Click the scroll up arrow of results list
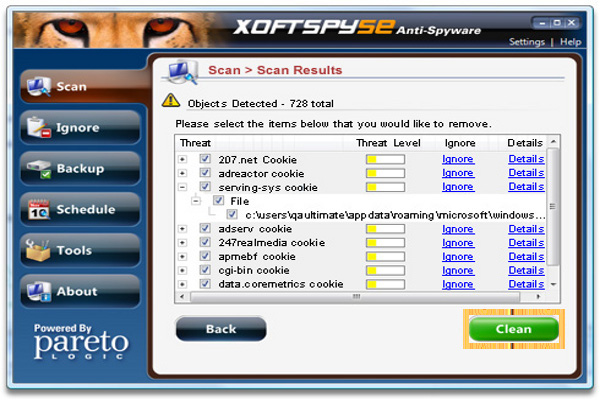600x400 pixels. pos(553,142)
